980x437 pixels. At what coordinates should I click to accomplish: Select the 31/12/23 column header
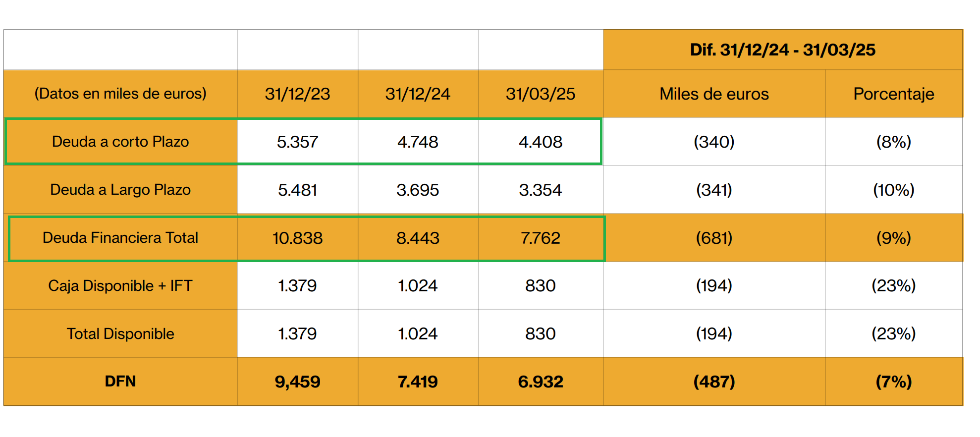pos(297,94)
